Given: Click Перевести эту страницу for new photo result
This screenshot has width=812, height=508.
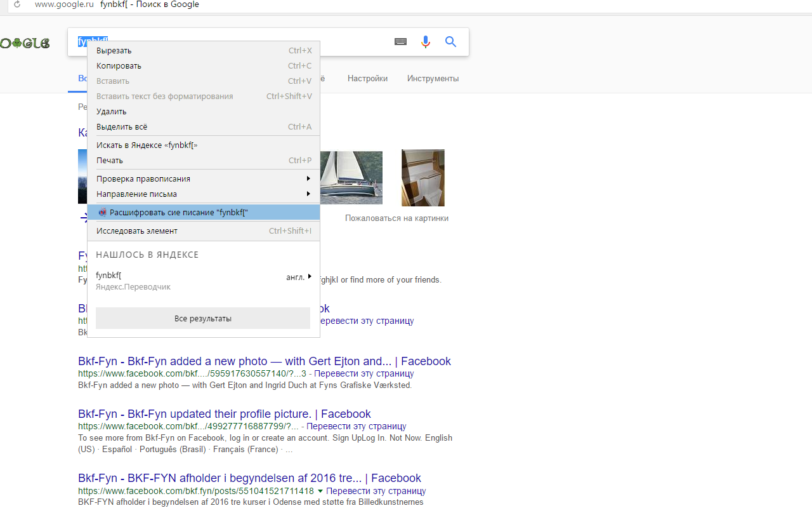Looking at the screenshot, I should [364, 373].
